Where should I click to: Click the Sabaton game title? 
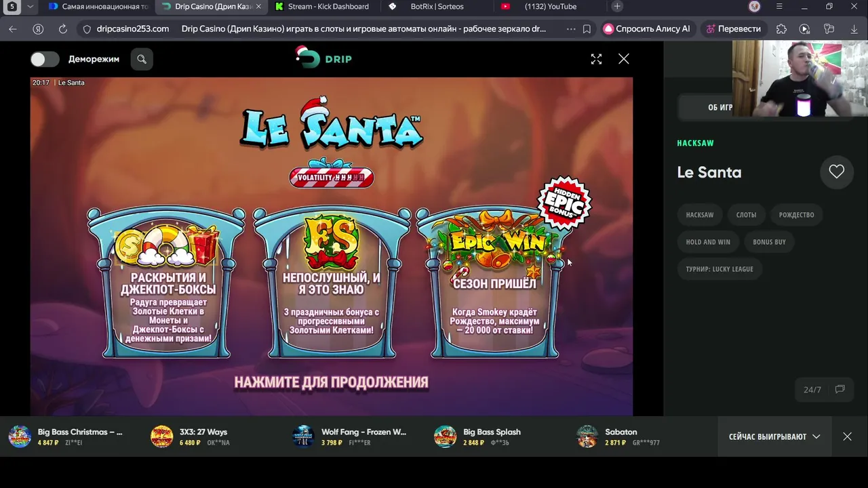(621, 432)
